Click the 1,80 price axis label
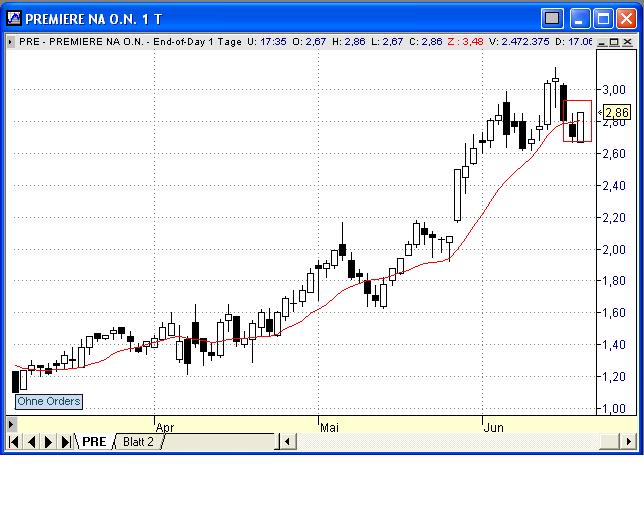This screenshot has height=512, width=644. click(614, 281)
